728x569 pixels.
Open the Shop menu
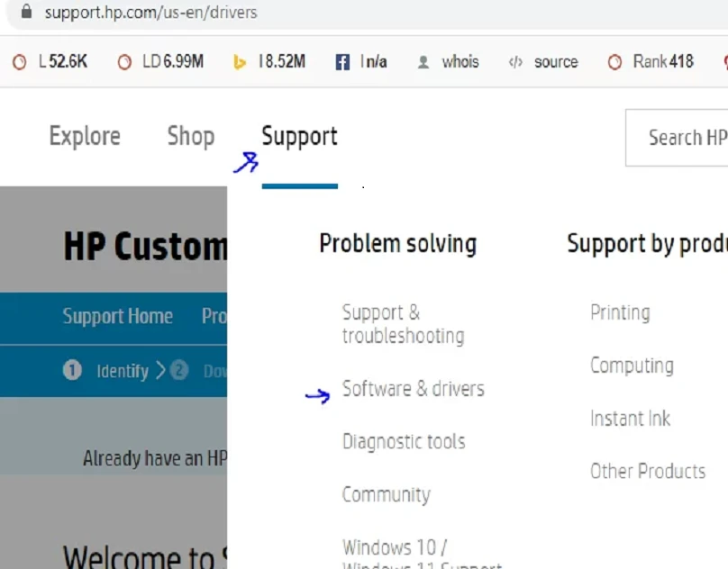point(190,137)
